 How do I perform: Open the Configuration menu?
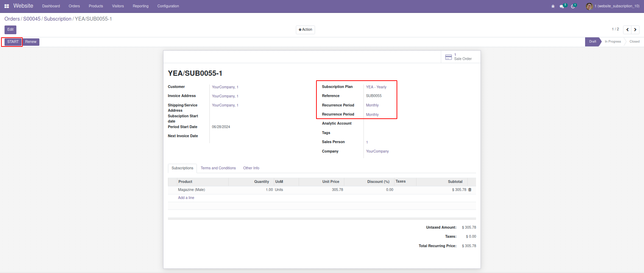(x=168, y=6)
